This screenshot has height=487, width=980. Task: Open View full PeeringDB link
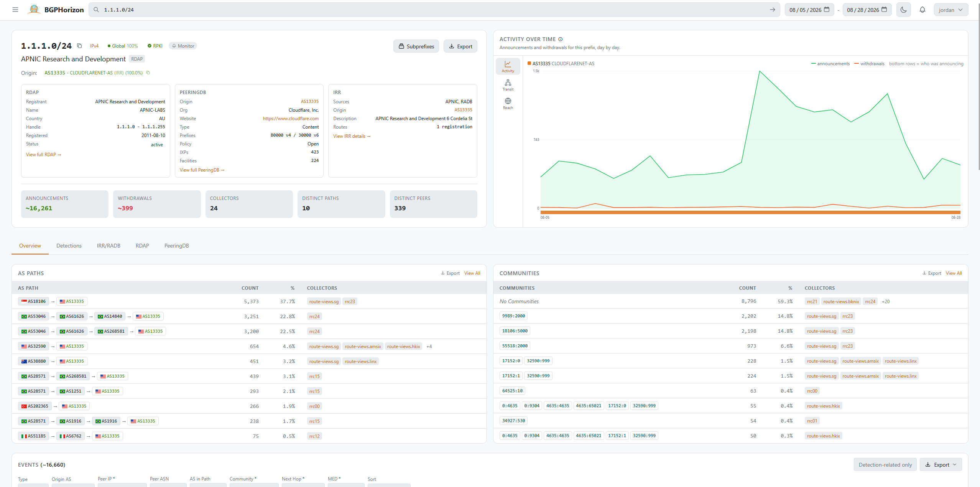tap(202, 170)
